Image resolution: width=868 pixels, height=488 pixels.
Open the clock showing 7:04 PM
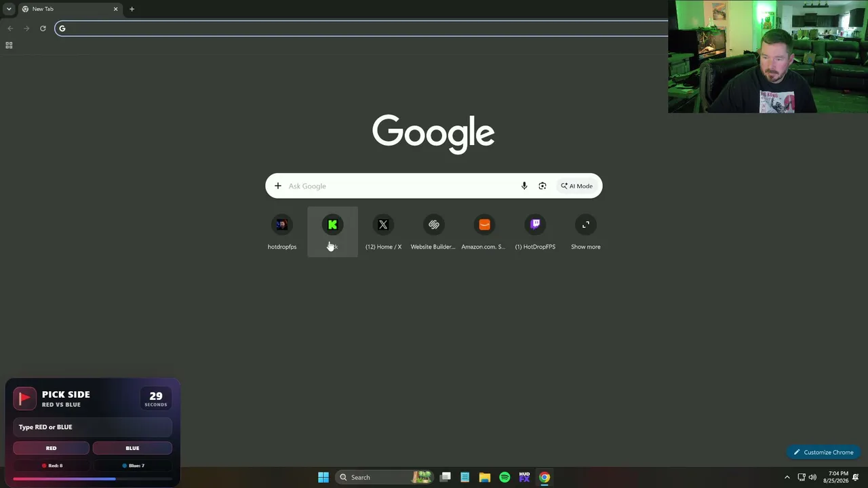click(836, 477)
